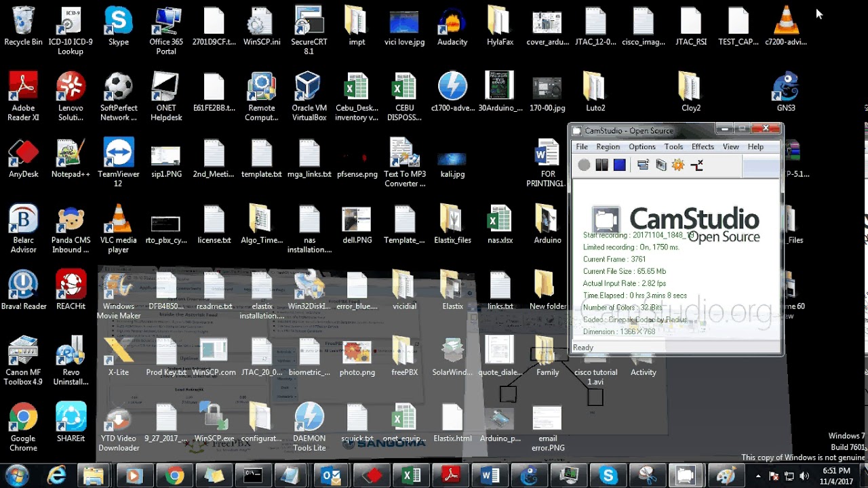Screen dimensions: 868x488
Task: Click the SHAREit desktop icon
Action: click(x=71, y=423)
